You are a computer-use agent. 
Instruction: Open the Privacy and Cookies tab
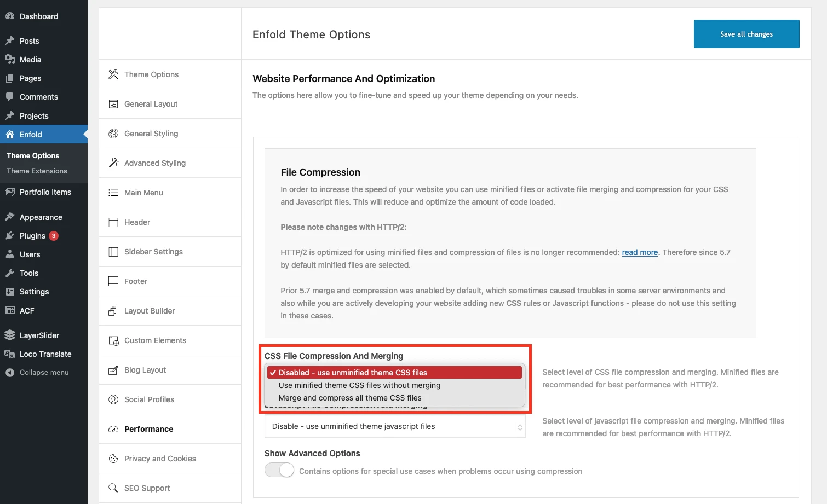click(x=160, y=459)
